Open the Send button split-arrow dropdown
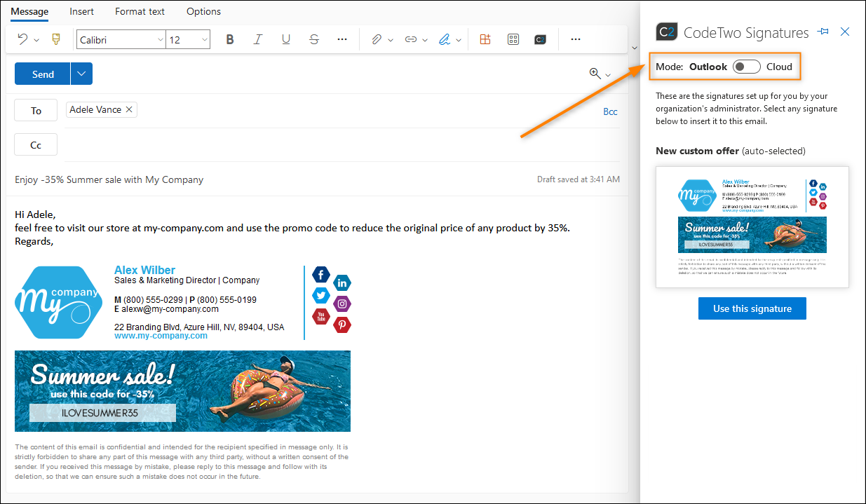Screen dimensions: 866x504 [x=81, y=74]
